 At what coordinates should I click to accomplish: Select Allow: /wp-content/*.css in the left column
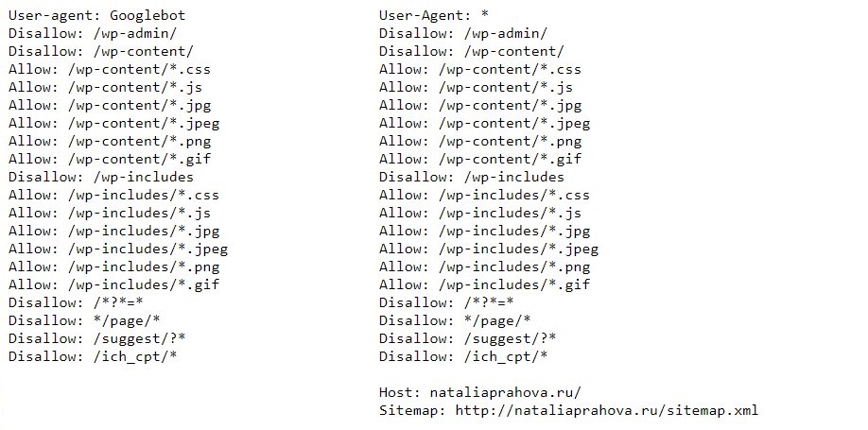110,69
